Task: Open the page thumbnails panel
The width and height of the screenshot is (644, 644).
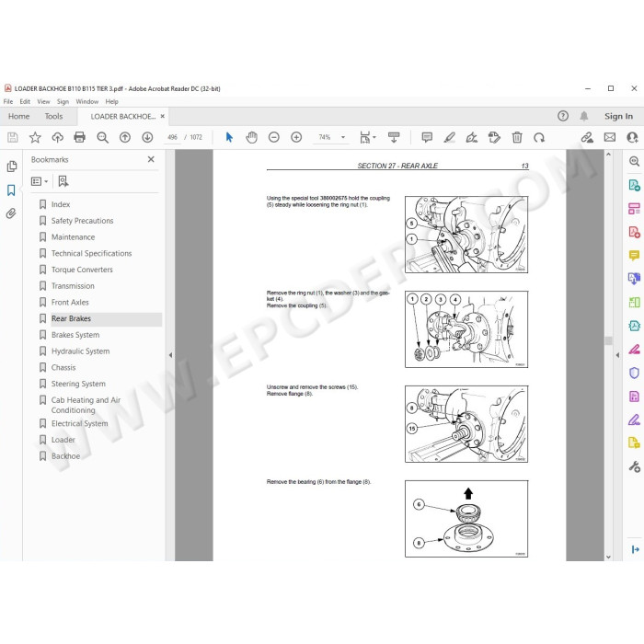Action: point(11,166)
